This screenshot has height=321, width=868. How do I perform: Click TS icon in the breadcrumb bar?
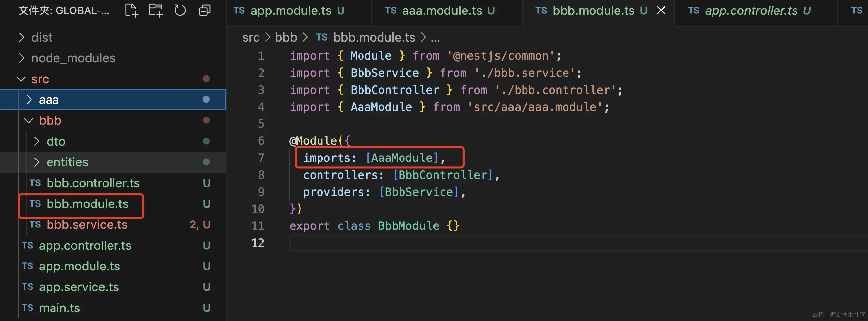[x=321, y=37]
